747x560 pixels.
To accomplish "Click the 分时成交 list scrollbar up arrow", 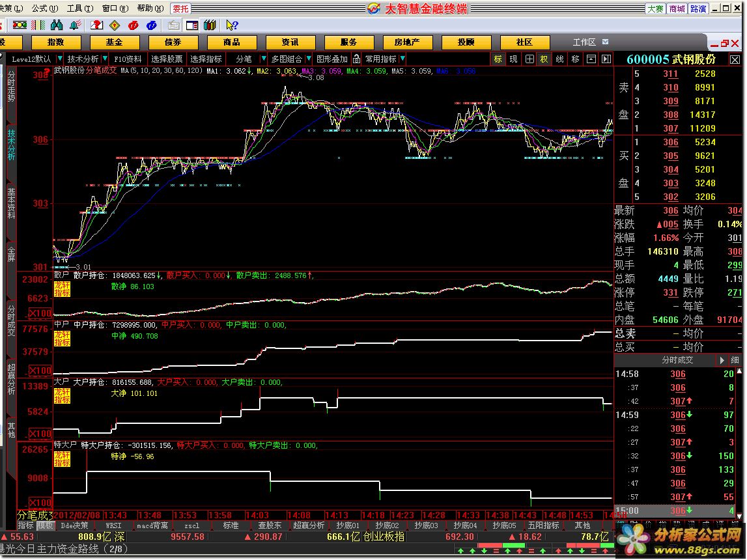I will pos(739,371).
